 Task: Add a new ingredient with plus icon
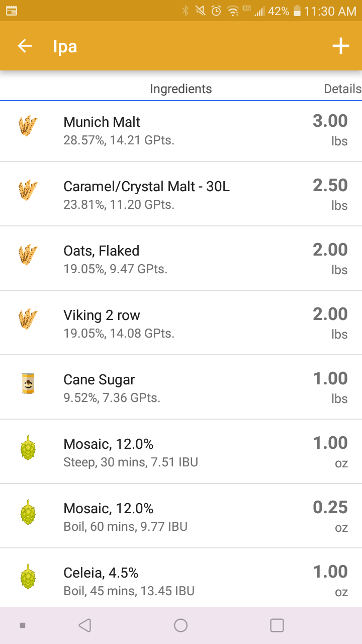click(340, 46)
